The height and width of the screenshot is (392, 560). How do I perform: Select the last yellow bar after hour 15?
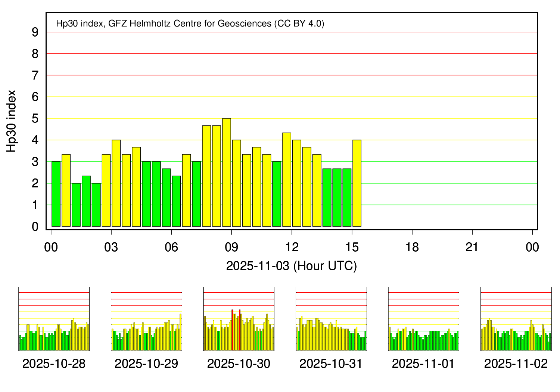357,183
